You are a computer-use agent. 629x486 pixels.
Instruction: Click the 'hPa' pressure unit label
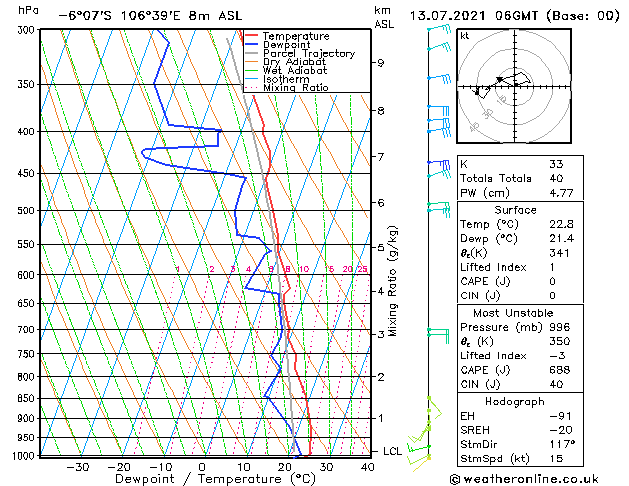[x=28, y=10]
